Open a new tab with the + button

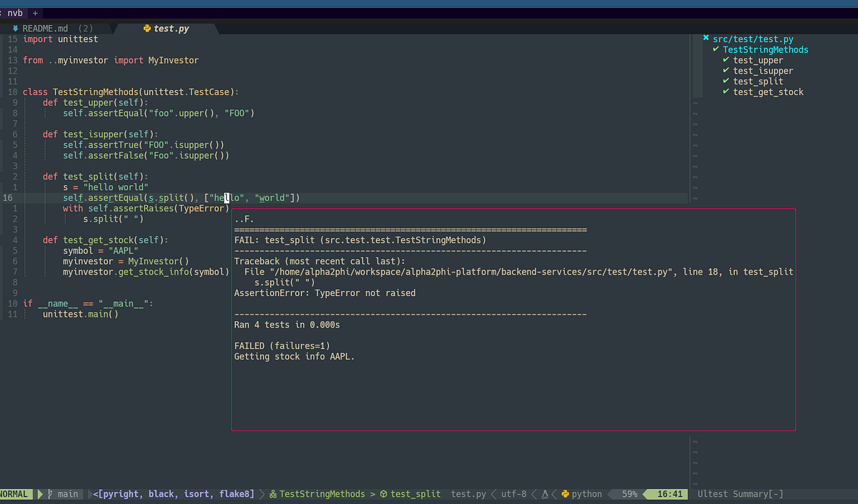coord(34,12)
